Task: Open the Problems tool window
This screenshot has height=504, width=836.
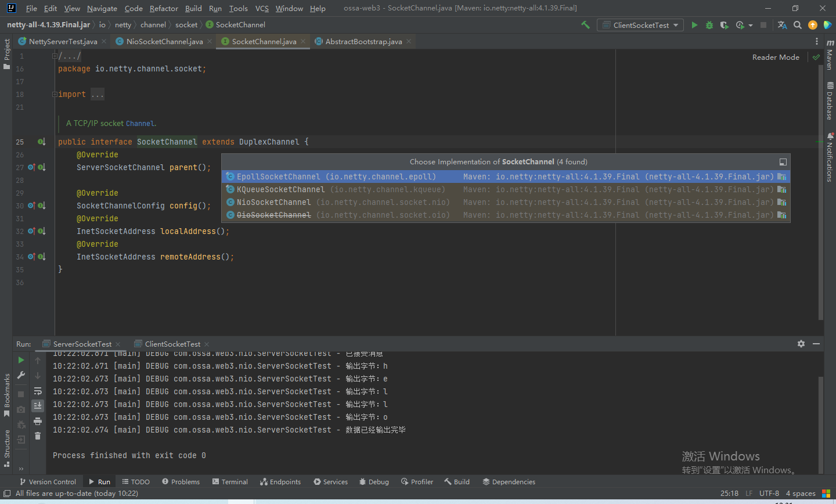Action: coord(181,482)
